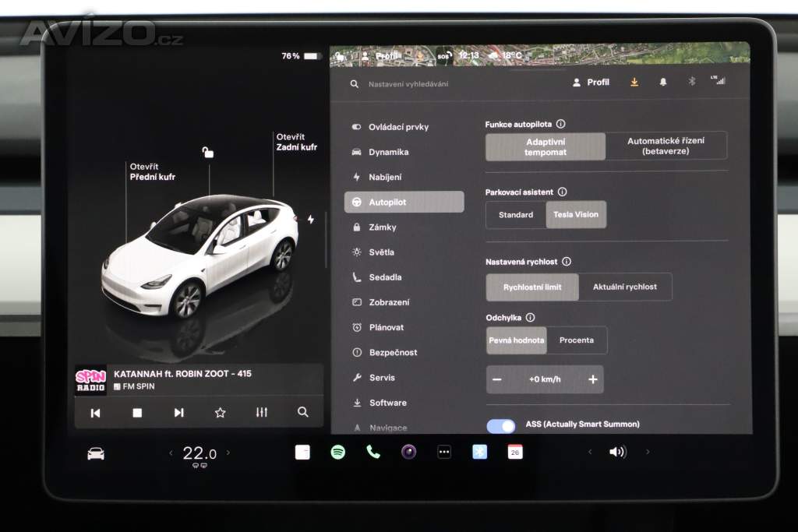The width and height of the screenshot is (798, 532).
Task: Tap the SOS icon on the status bar
Action: point(443,55)
